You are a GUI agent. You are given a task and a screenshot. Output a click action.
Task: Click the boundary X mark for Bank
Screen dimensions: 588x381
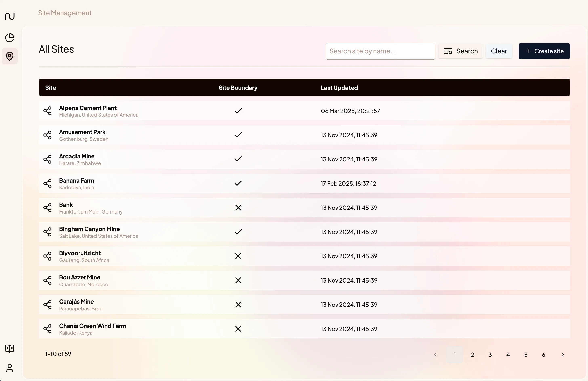(x=238, y=208)
